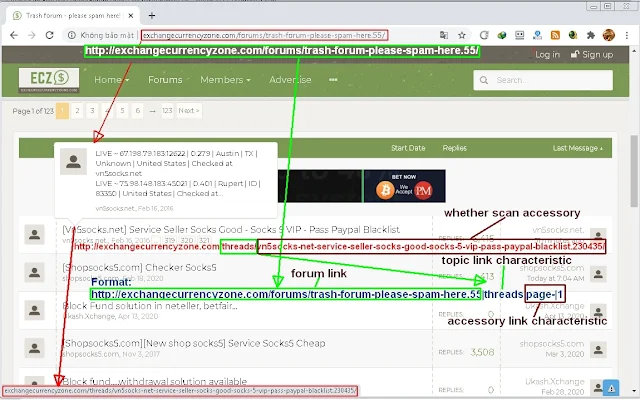The height and width of the screenshot is (400, 640).
Task: Go to page 5 of threads
Action: pos(122,111)
